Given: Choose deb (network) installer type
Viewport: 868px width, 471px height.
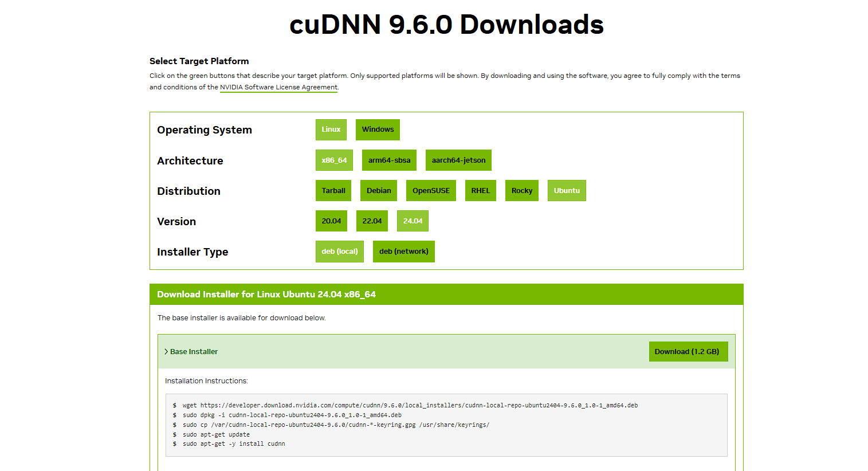Looking at the screenshot, I should click(403, 252).
